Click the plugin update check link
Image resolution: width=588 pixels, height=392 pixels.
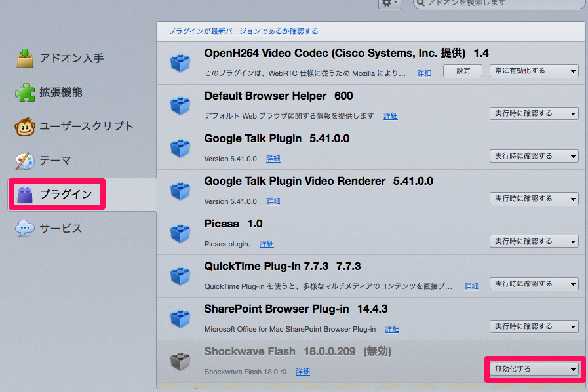[243, 31]
